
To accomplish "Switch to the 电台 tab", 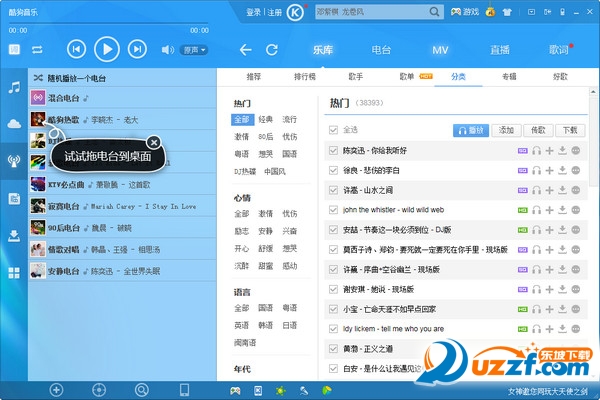I will tap(381, 50).
